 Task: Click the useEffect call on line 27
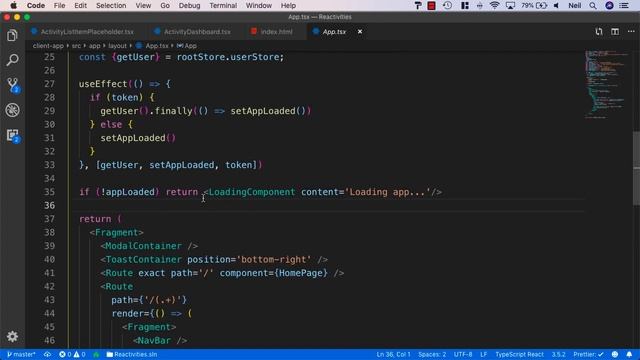coord(103,84)
